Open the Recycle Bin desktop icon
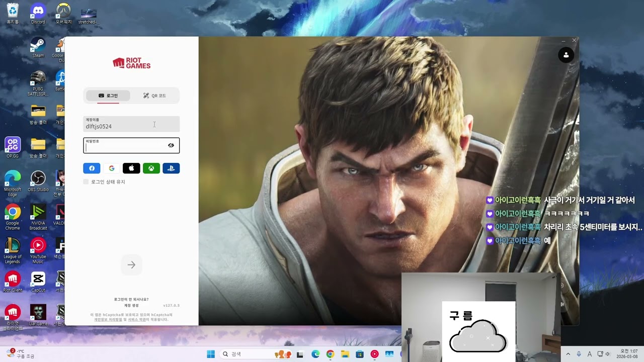The image size is (644, 362). tap(13, 14)
